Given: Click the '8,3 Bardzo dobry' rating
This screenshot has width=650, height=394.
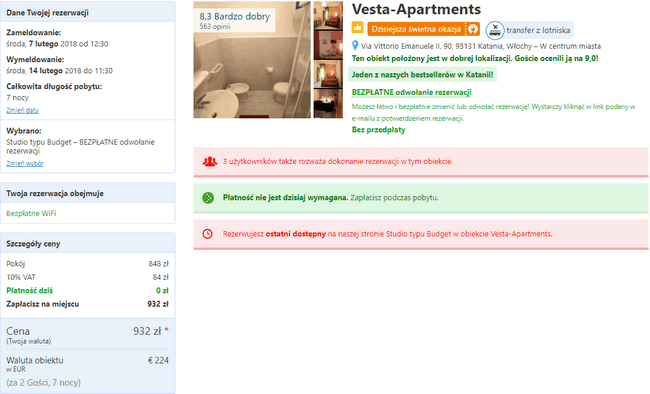Looking at the screenshot, I should (x=235, y=16).
